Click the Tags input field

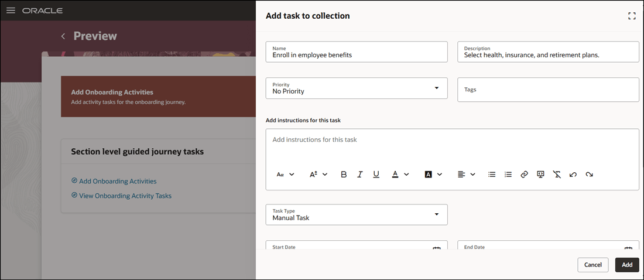[x=548, y=90]
